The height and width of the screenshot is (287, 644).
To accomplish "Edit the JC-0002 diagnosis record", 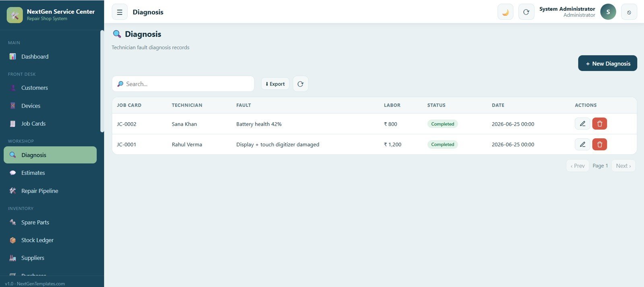I will point(582,124).
